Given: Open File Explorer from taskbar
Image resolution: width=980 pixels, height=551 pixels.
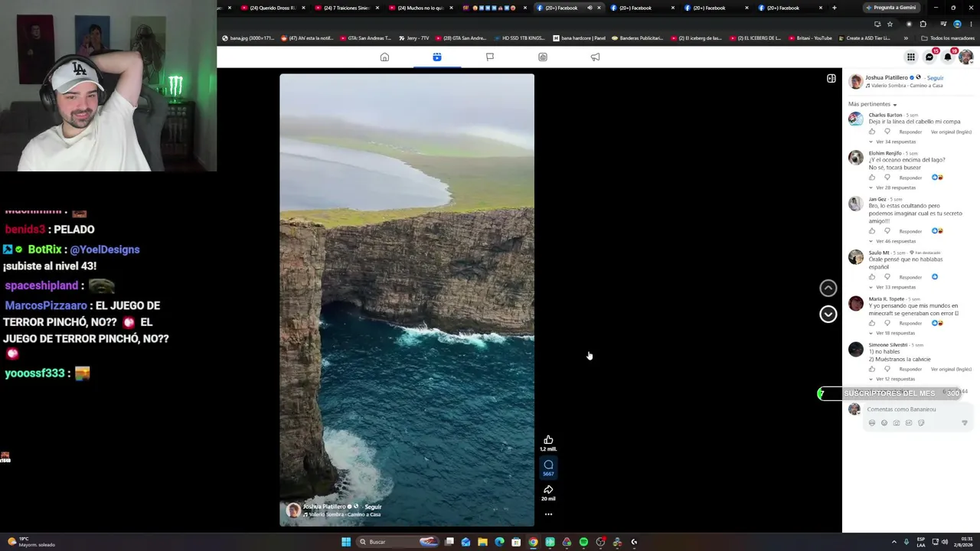Looking at the screenshot, I should (x=482, y=542).
